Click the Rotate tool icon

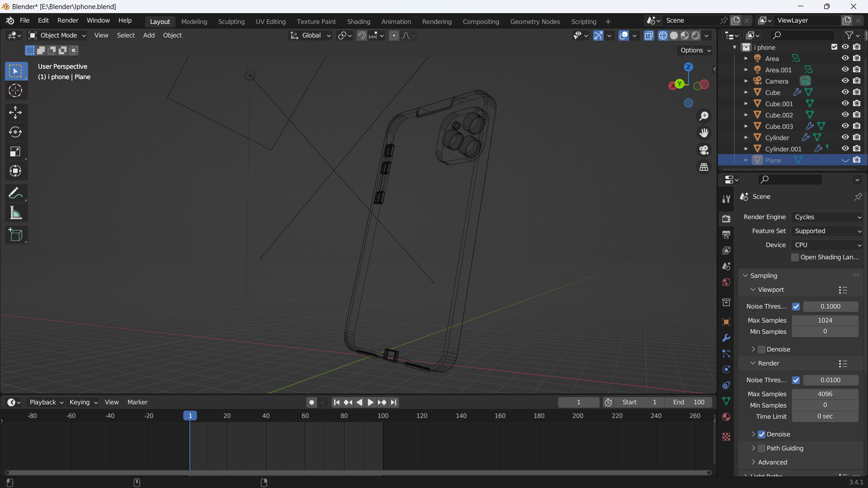point(15,131)
